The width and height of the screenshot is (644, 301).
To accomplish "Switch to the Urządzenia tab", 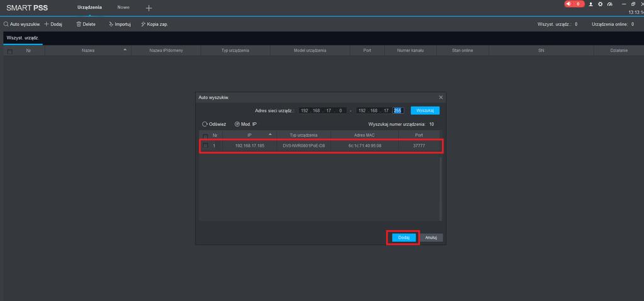I will (89, 8).
